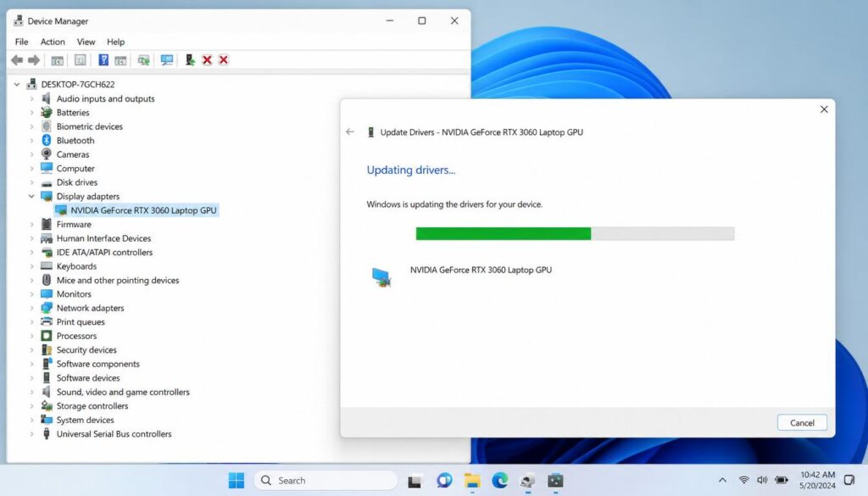Viewport: 868px width, 496px height.
Task: Close the Update Drivers dialog
Action: pyautogui.click(x=824, y=109)
